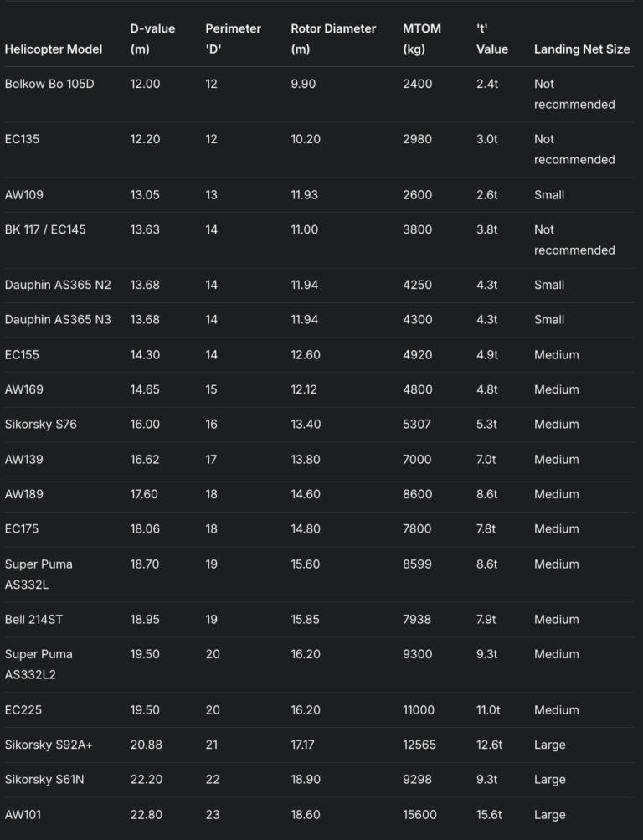Select the Bolkow Bo 105D model cell
This screenshot has width=643, height=840.
pos(49,84)
